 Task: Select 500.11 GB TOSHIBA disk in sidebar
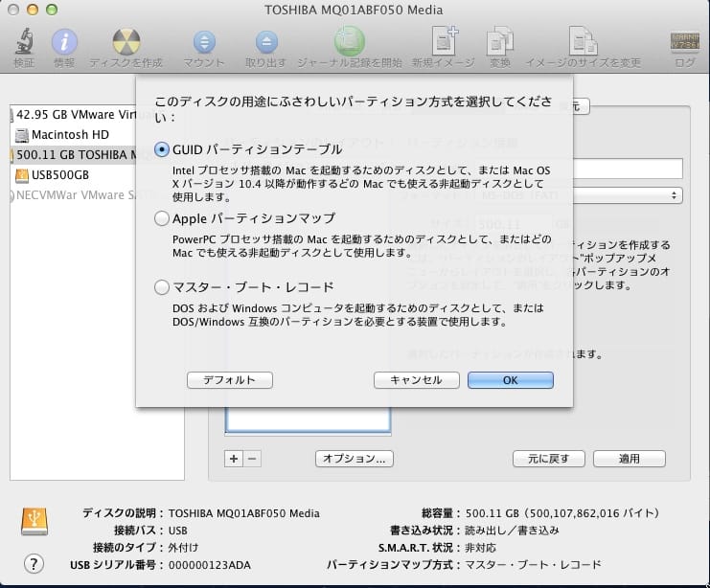[x=73, y=155]
